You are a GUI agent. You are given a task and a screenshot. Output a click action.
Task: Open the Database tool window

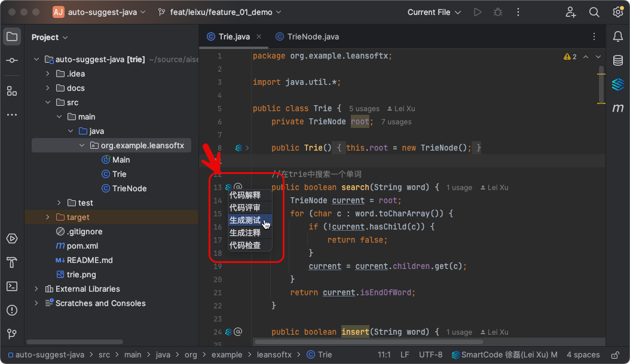618,60
